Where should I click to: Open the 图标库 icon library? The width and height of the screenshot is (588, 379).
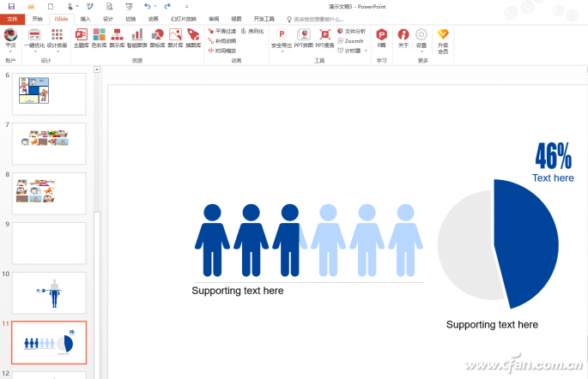157,39
